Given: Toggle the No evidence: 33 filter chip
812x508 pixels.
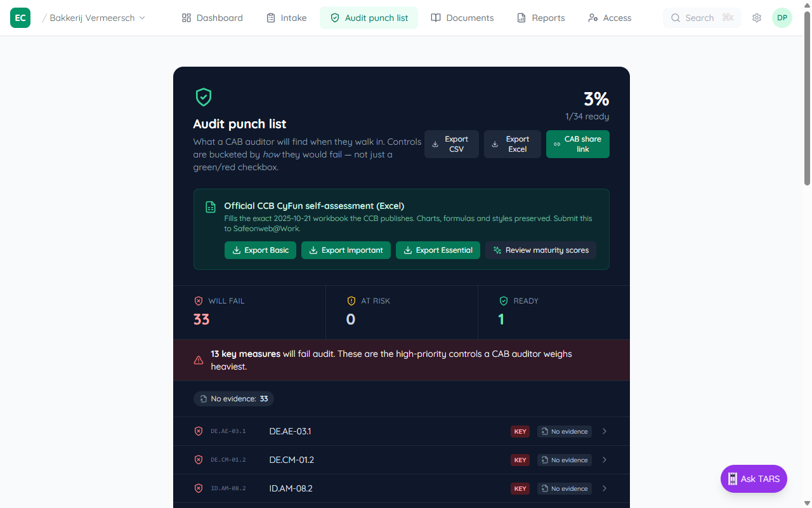Looking at the screenshot, I should (x=233, y=399).
